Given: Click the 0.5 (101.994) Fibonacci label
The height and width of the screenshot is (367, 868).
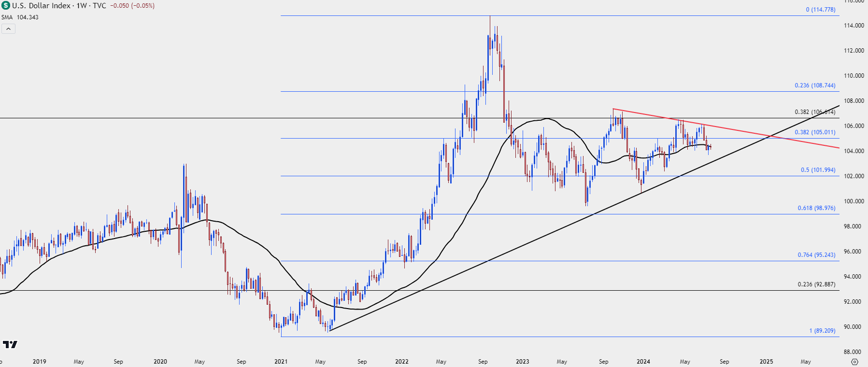Looking at the screenshot, I should click(x=818, y=170).
